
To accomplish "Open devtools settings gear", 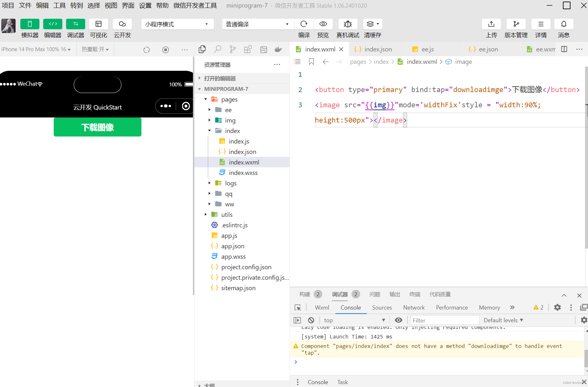I will (557, 307).
